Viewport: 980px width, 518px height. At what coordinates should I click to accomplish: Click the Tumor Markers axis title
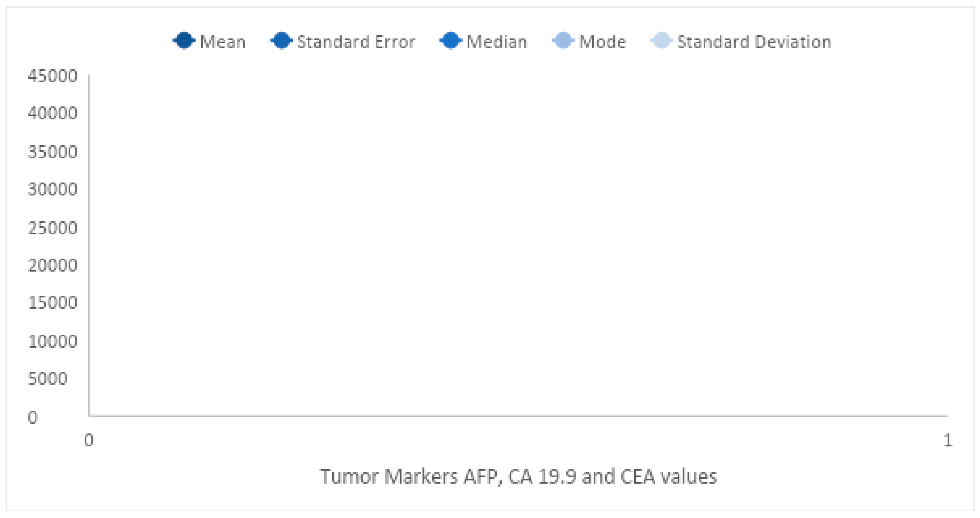click(518, 476)
